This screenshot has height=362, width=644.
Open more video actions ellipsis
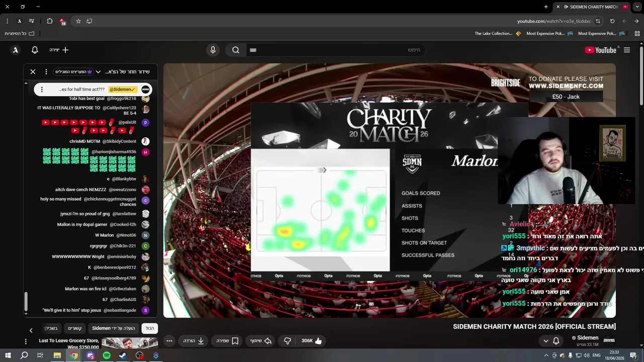(170, 341)
